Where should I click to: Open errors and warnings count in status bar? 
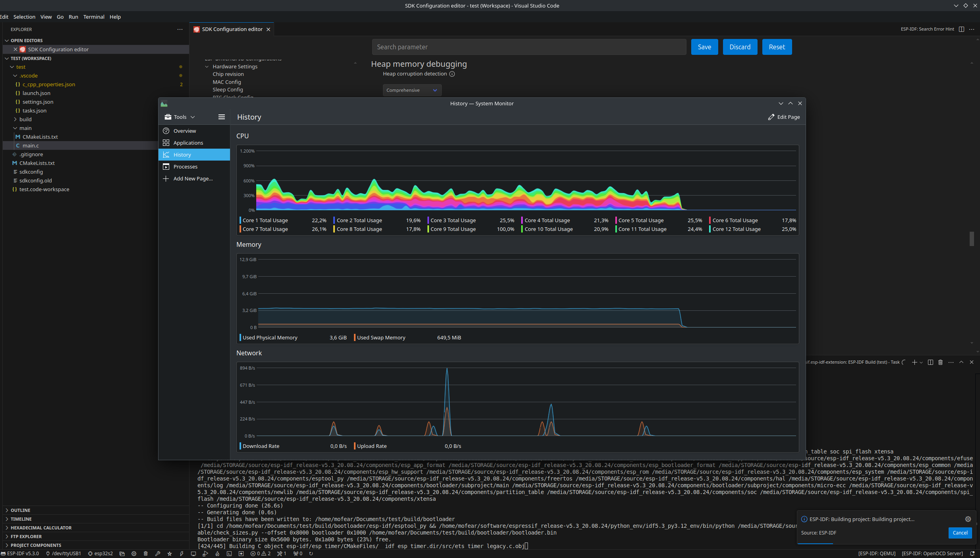(x=261, y=553)
